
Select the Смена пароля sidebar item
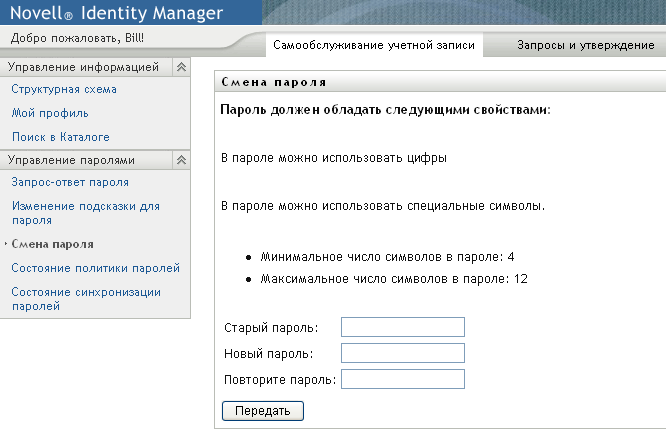(53, 243)
